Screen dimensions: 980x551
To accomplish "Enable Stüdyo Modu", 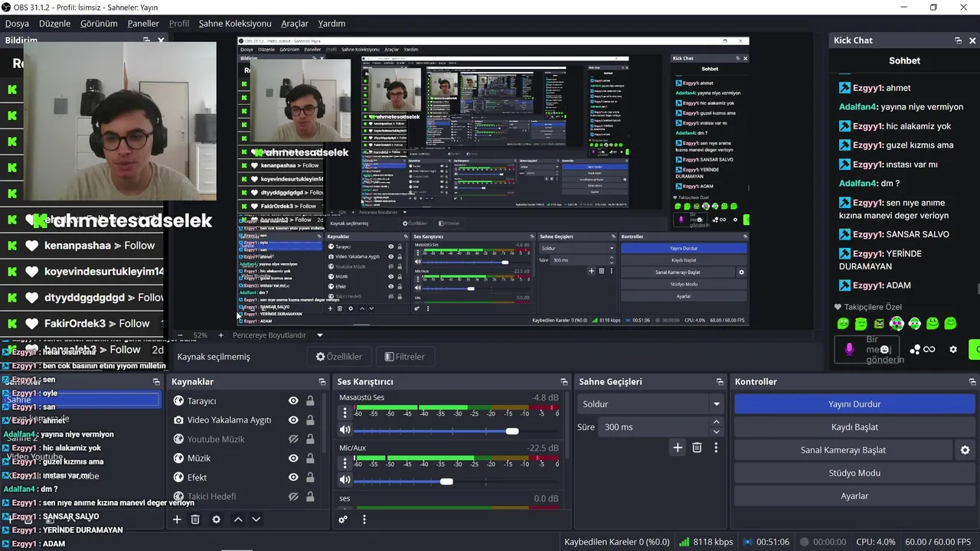I will pyautogui.click(x=854, y=473).
